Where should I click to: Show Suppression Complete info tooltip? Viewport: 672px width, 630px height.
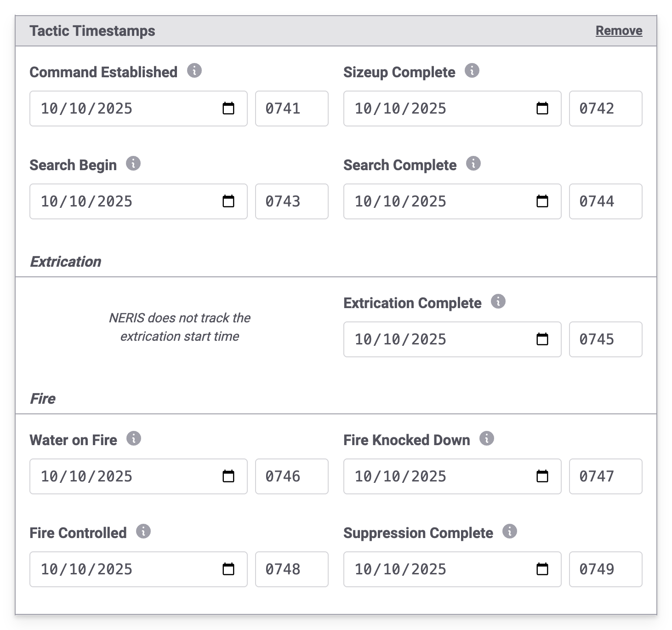[x=510, y=532]
